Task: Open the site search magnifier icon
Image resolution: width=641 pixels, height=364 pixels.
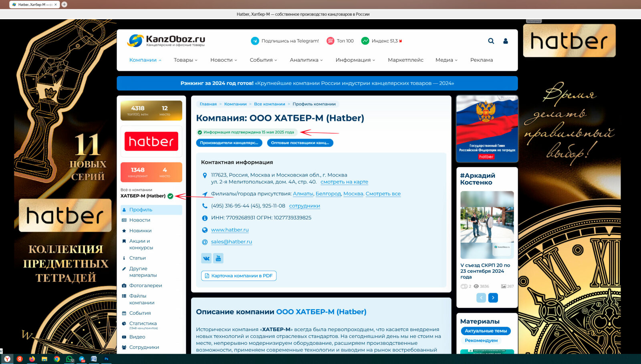Action: tap(492, 41)
